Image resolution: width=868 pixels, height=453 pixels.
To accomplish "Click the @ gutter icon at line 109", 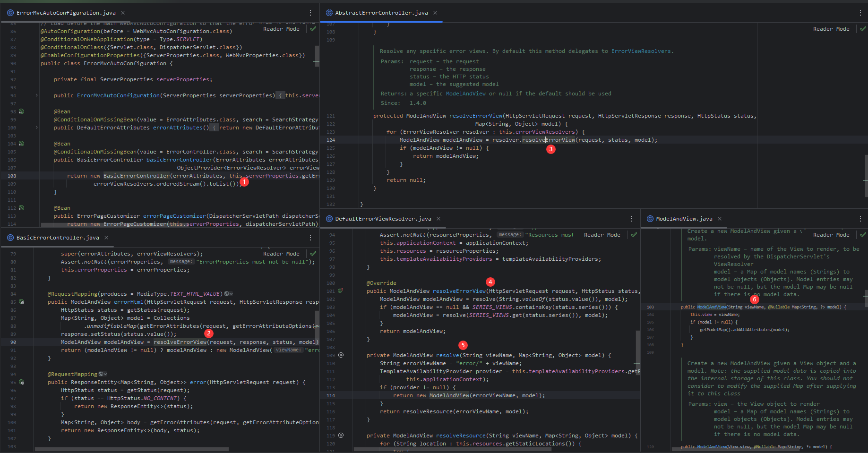I will [x=341, y=355].
